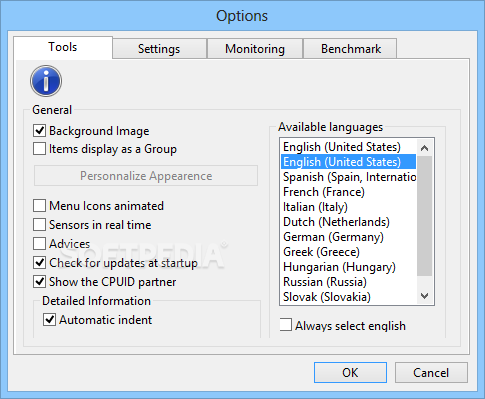The height and width of the screenshot is (399, 485).
Task: Dismiss the dialog with Cancel
Action: [431, 372]
